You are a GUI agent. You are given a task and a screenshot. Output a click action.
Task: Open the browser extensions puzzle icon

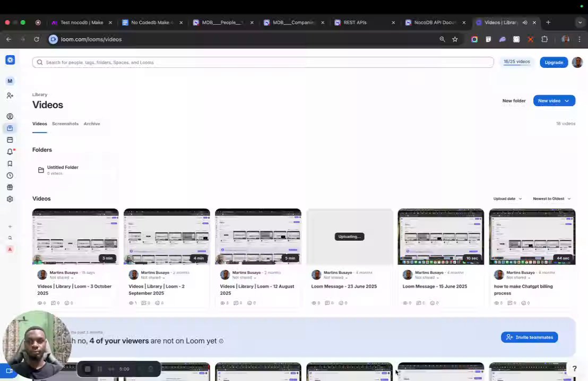click(x=544, y=39)
